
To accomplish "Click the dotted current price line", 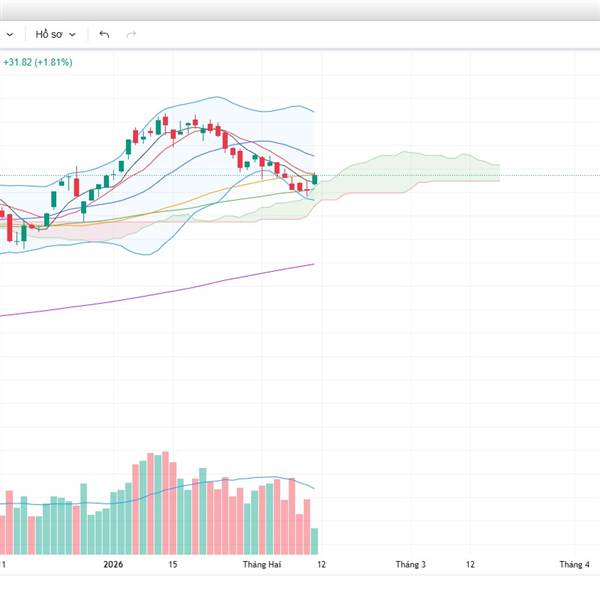I will point(450,176).
